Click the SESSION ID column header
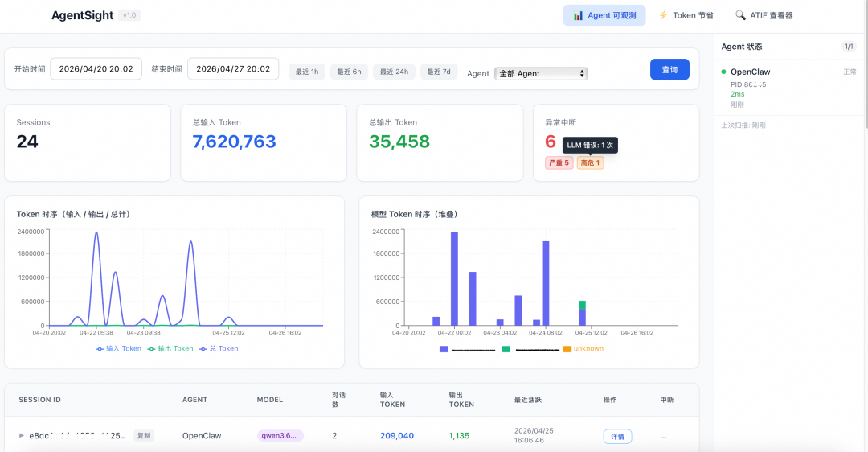The image size is (868, 452). [40, 400]
